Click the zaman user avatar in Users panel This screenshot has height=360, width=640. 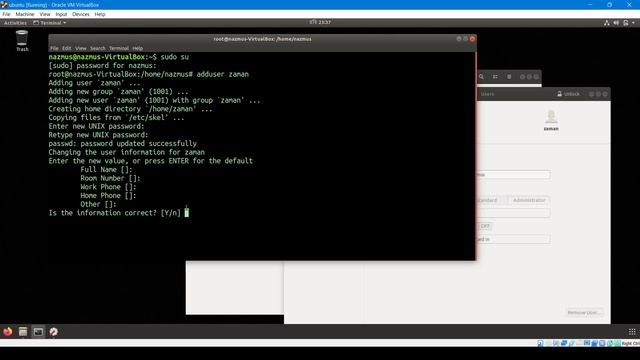(551, 116)
